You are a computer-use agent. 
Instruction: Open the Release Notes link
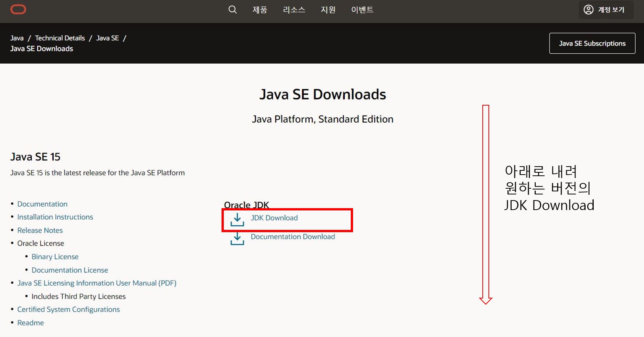tap(40, 230)
